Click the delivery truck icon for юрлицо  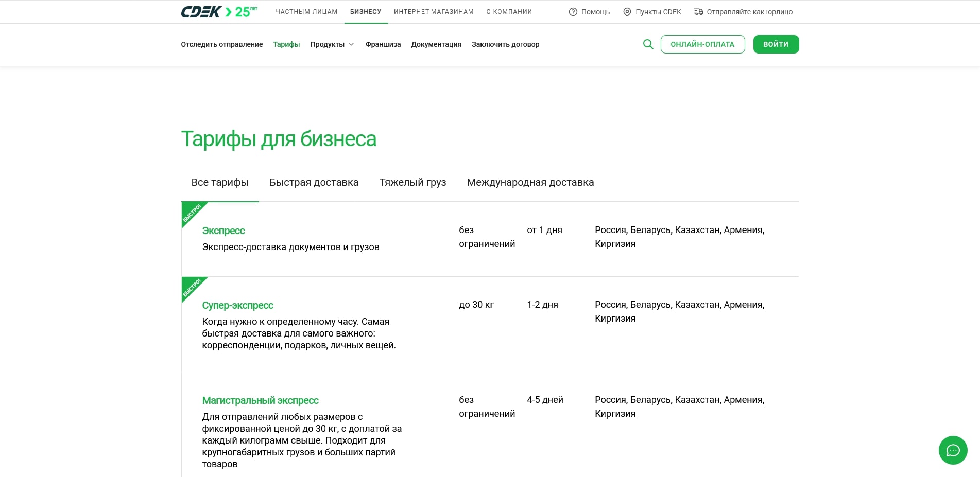[x=698, y=12]
